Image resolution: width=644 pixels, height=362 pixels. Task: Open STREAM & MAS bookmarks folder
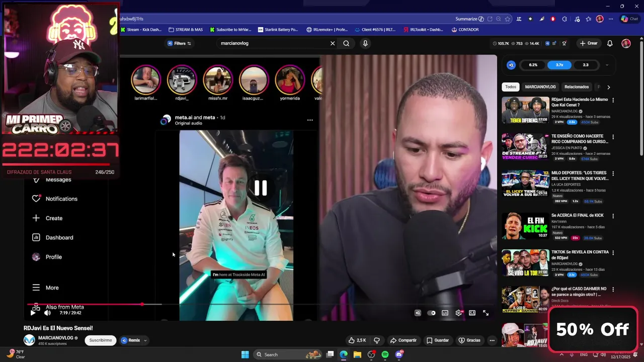[186, 30]
